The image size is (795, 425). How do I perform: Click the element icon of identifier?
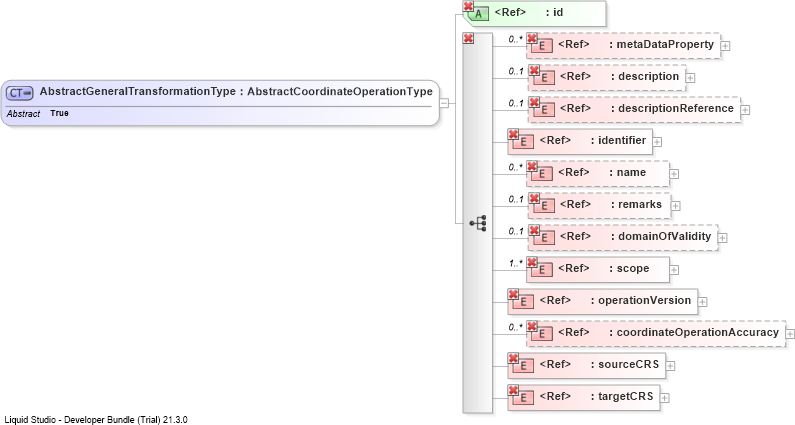point(523,141)
